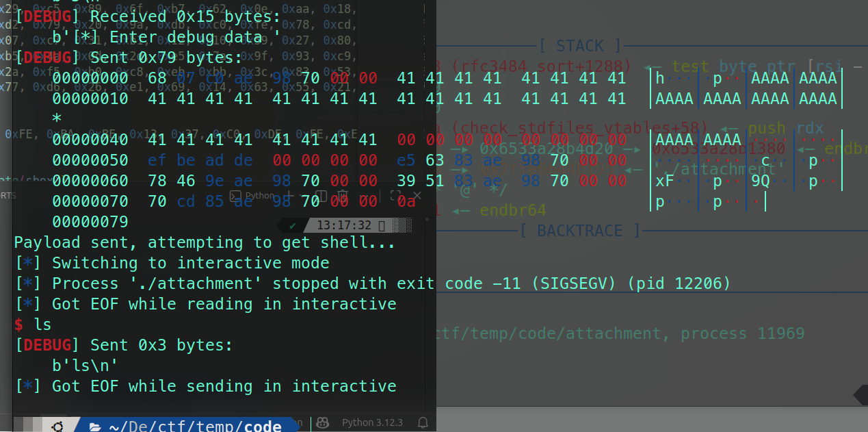Click the SIGSEGV exit code message

click(373, 283)
